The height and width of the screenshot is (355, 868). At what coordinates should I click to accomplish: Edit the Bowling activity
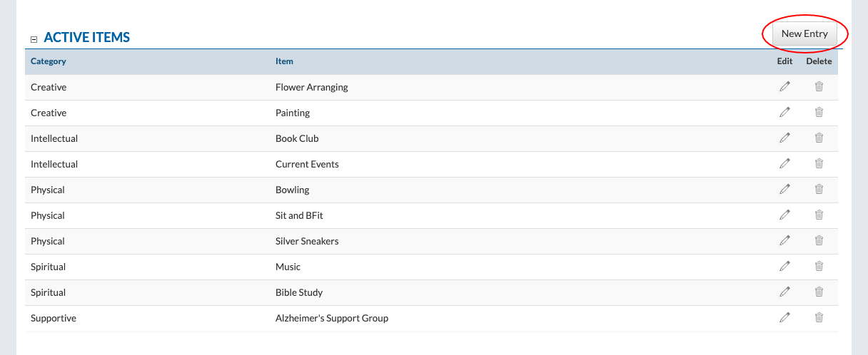tap(784, 190)
